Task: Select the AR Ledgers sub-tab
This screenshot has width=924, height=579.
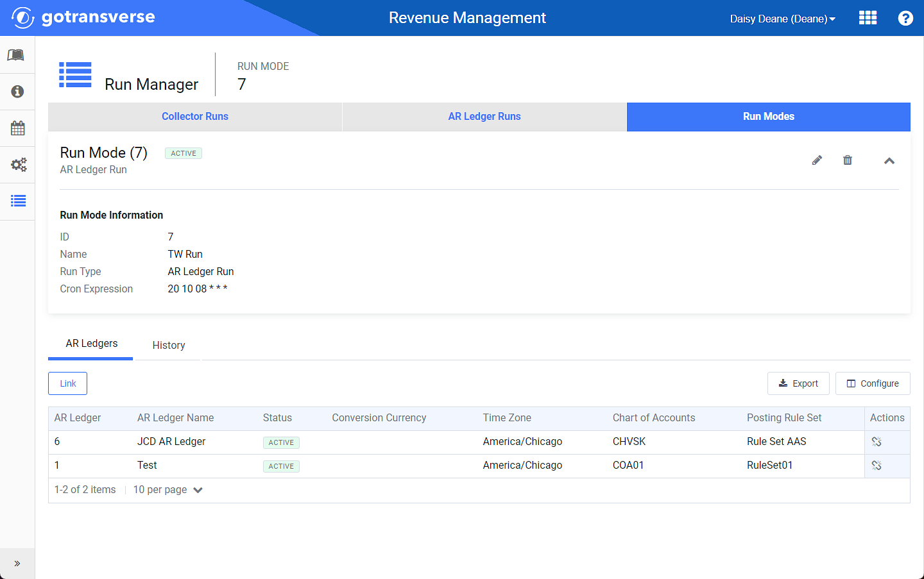Action: pos(91,344)
